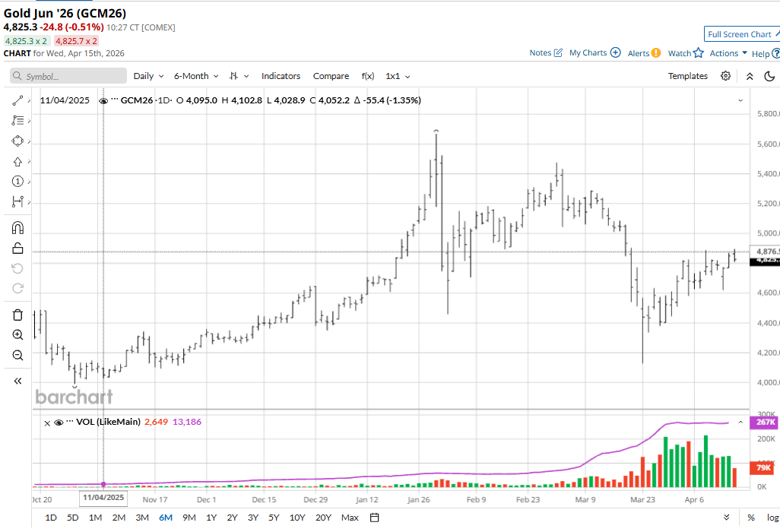Image resolution: width=780 pixels, height=532 pixels.
Task: Collapse the chart header double chevron
Action: (x=749, y=76)
